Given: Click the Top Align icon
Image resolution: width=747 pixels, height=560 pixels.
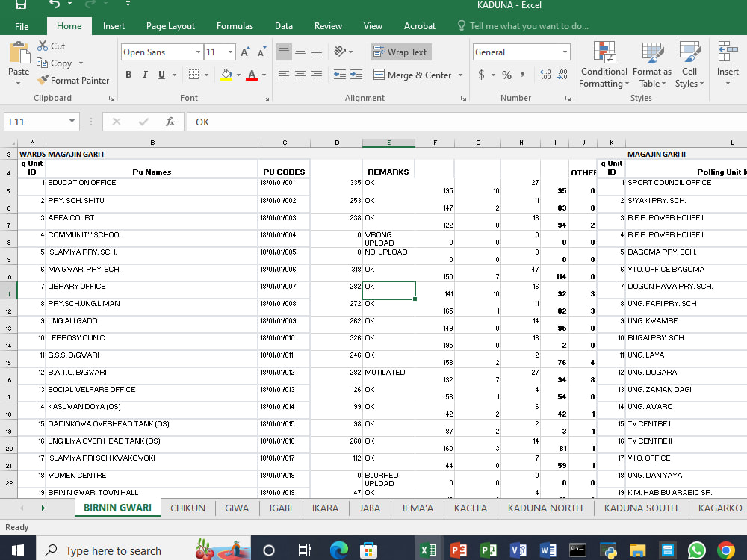Looking at the screenshot, I should [283, 52].
